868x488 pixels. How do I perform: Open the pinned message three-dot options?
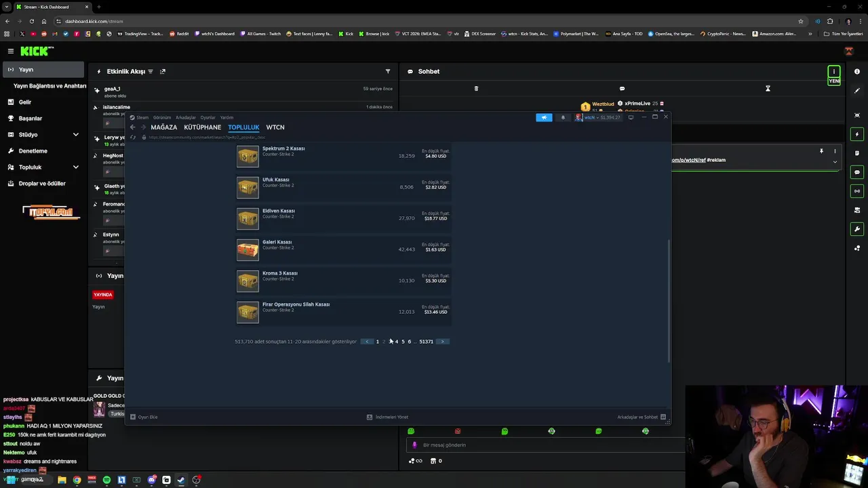[x=835, y=151]
